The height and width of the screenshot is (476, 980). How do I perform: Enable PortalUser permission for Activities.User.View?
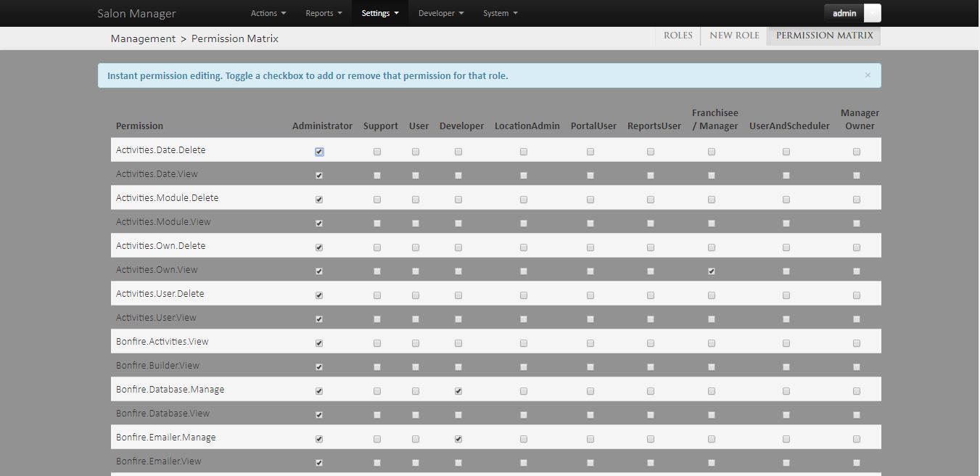pyautogui.click(x=590, y=319)
